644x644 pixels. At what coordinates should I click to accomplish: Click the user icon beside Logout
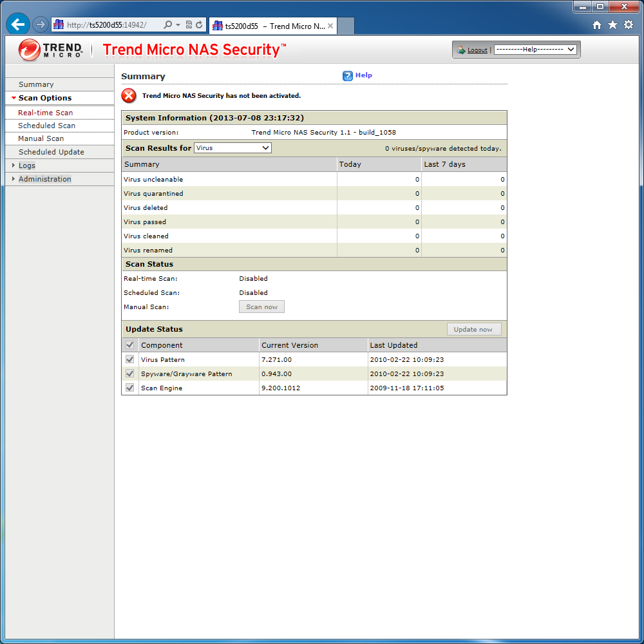(x=461, y=50)
